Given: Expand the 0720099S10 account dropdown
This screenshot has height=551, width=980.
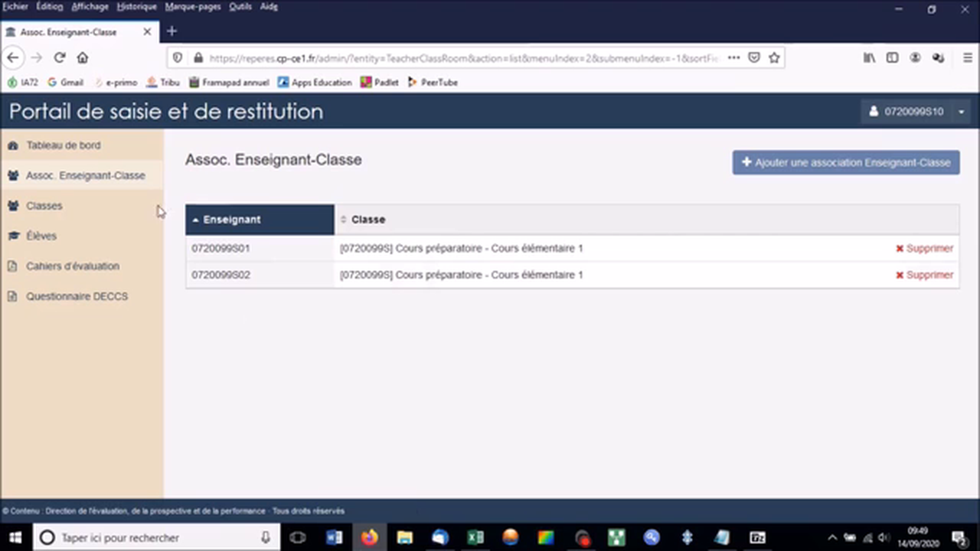Looking at the screenshot, I should coord(961,112).
